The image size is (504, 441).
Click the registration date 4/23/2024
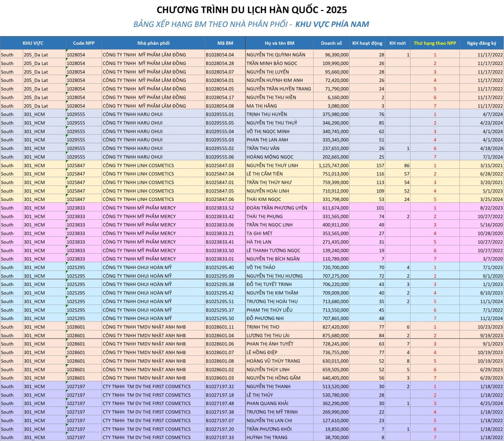[x=491, y=123]
